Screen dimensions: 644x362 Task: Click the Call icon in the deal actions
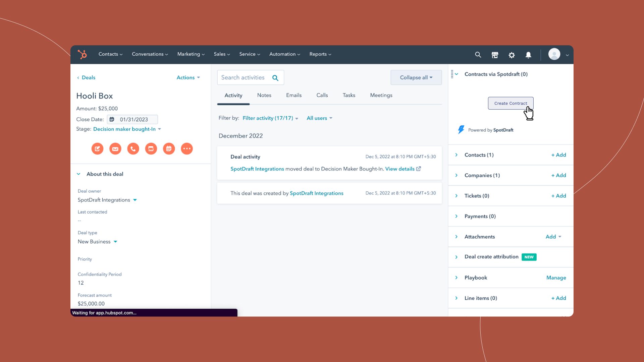click(133, 148)
